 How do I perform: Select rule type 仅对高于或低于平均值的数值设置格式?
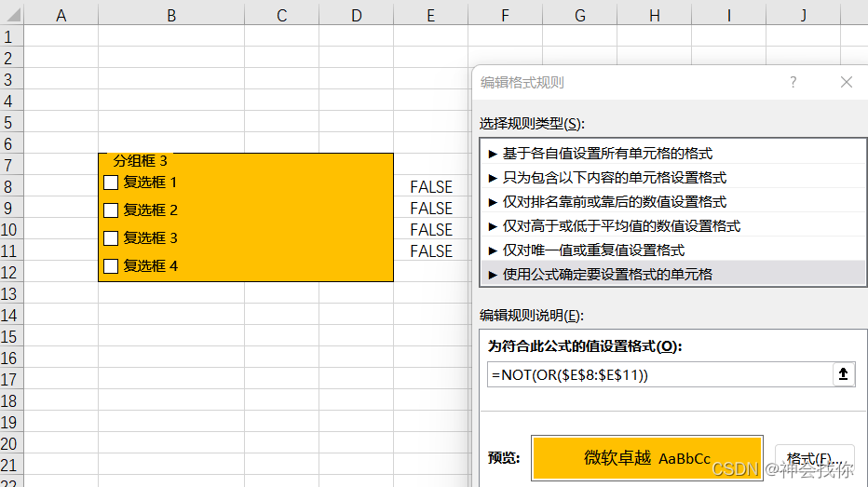672,225
